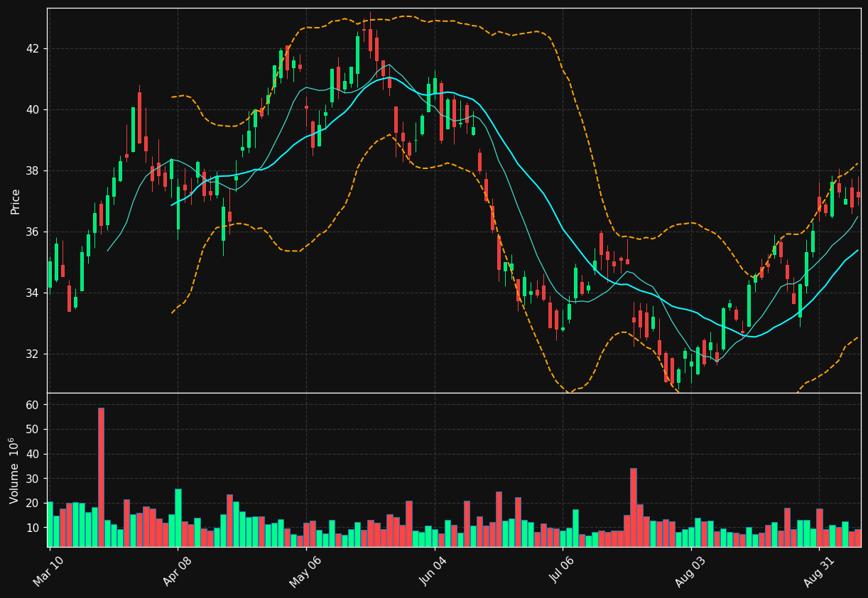This screenshot has height=598, width=868.
Task: Click the May 06 date label
Action: (305, 570)
